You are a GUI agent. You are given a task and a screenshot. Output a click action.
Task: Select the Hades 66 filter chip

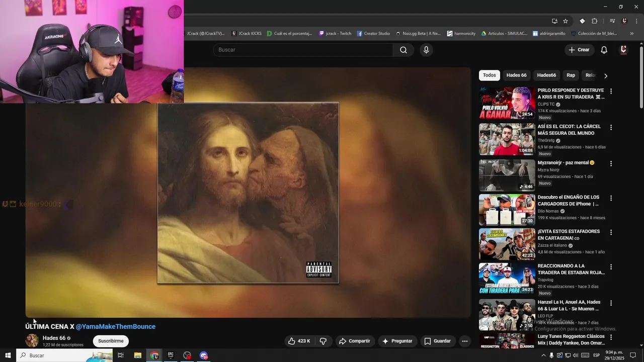tap(516, 75)
